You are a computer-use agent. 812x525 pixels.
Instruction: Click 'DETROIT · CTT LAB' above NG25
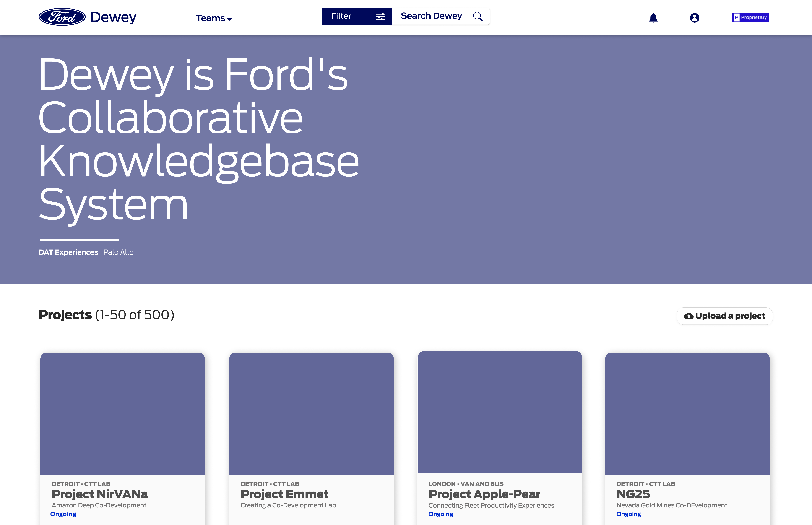click(x=646, y=484)
